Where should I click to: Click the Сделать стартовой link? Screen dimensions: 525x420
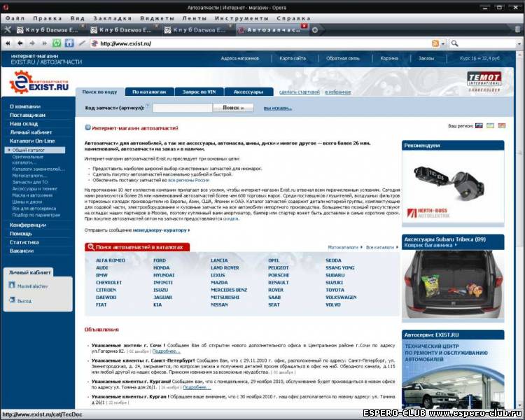tap(300, 92)
